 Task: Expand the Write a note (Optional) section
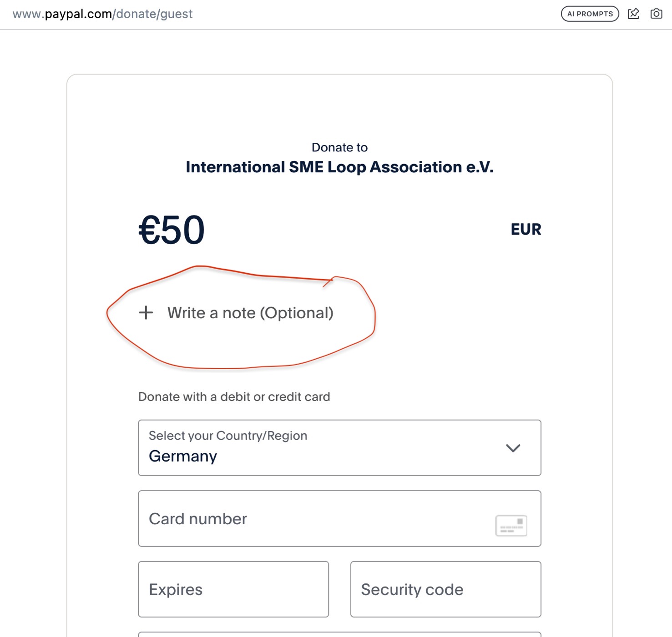(x=250, y=313)
